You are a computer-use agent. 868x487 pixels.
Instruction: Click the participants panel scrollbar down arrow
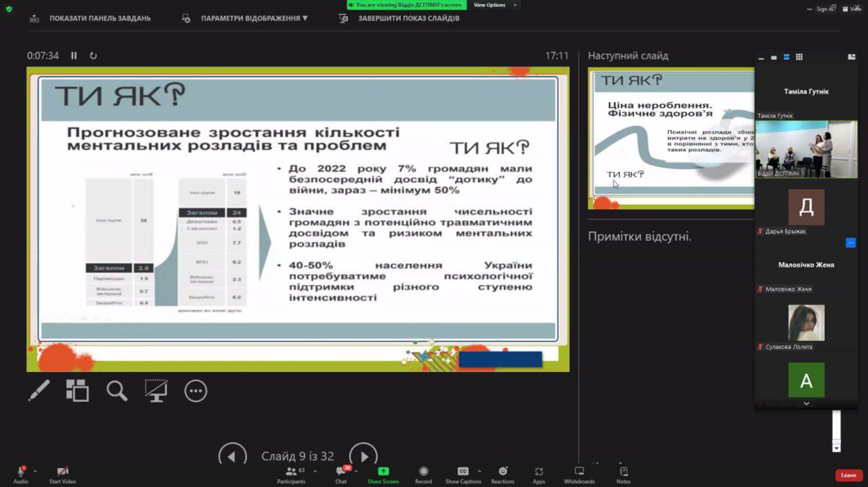[x=836, y=448]
